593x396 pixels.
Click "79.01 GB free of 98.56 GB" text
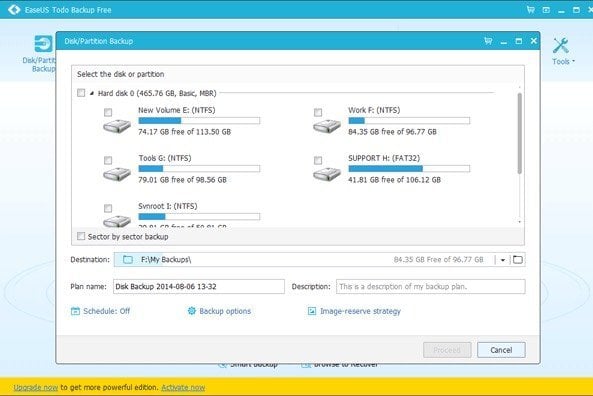pos(182,180)
